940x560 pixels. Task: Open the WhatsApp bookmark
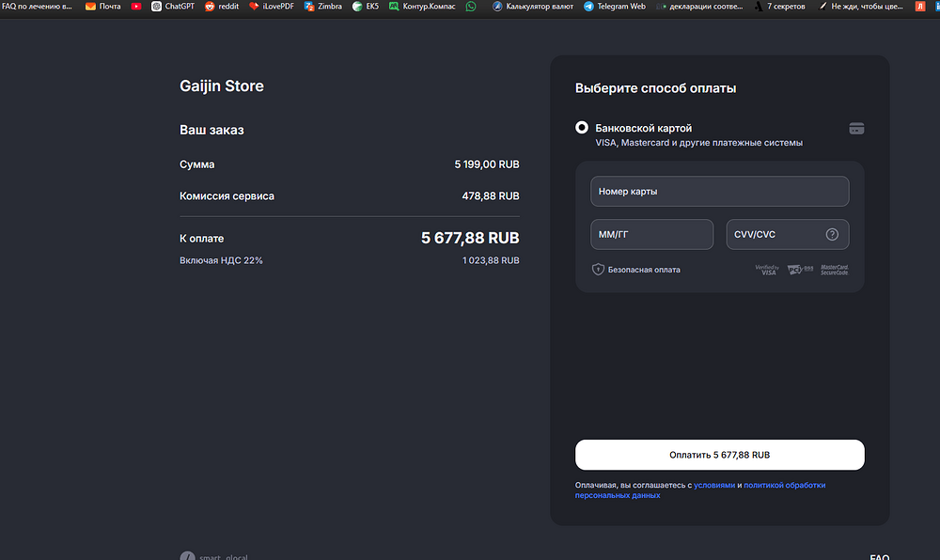(471, 7)
